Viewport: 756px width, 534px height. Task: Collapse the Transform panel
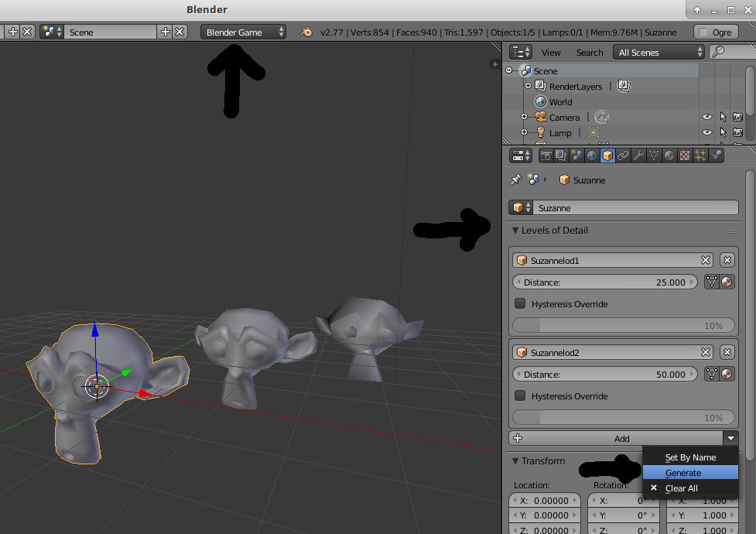point(515,461)
